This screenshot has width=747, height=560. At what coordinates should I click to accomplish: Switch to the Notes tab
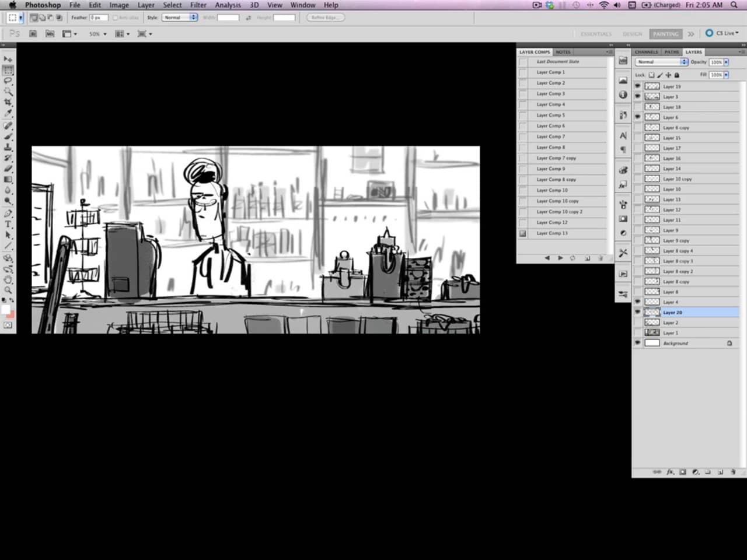click(563, 52)
